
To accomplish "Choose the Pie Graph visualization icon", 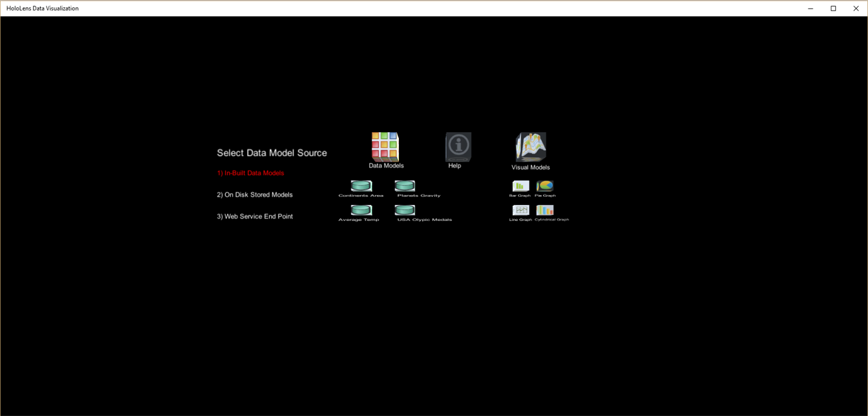I will (x=544, y=186).
